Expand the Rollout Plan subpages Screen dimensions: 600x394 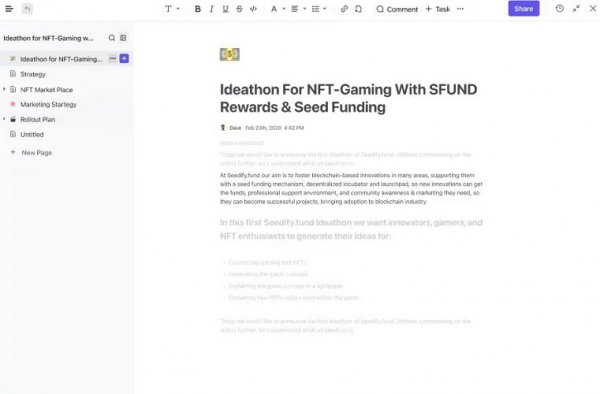(x=4, y=119)
